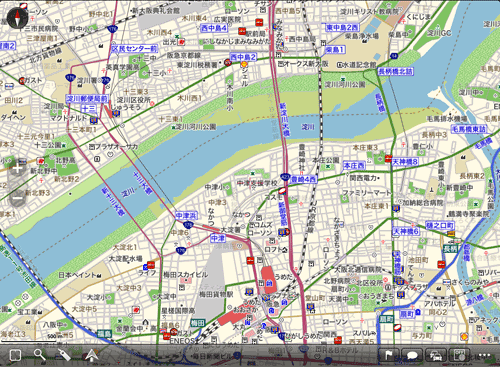Tap the 柴島浄水場 label
Image resolution: width=500 pixels, height=367 pixels.
362,35
